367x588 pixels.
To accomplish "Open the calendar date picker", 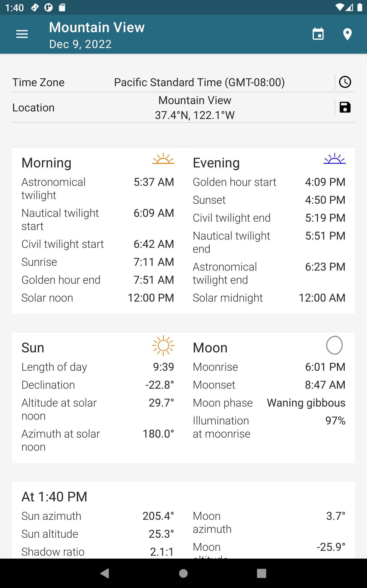I will 318,34.
